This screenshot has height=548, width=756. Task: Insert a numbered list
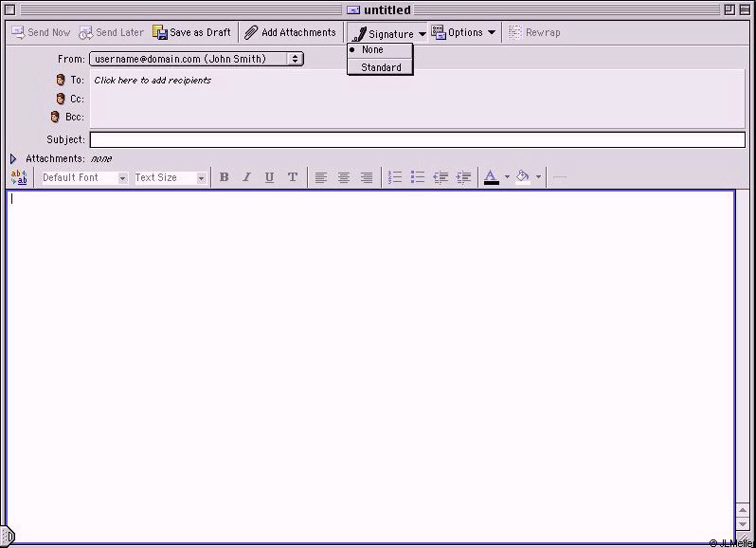tap(395, 177)
